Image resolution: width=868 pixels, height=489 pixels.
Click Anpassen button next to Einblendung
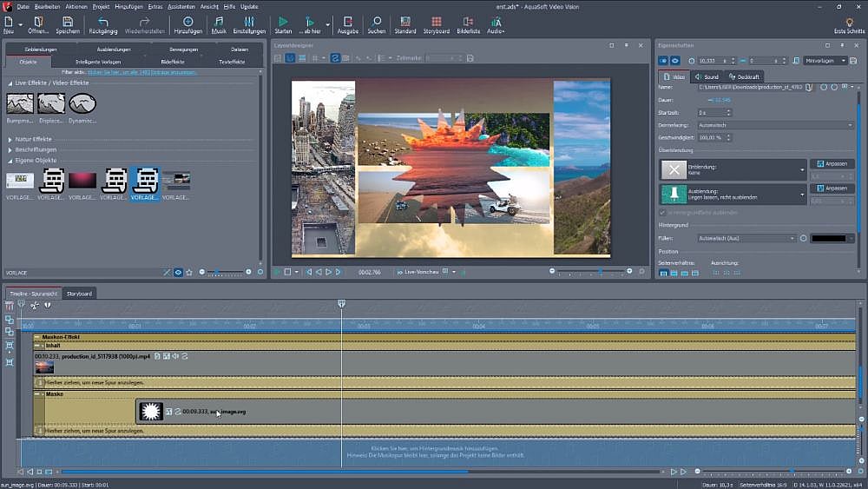(832, 163)
